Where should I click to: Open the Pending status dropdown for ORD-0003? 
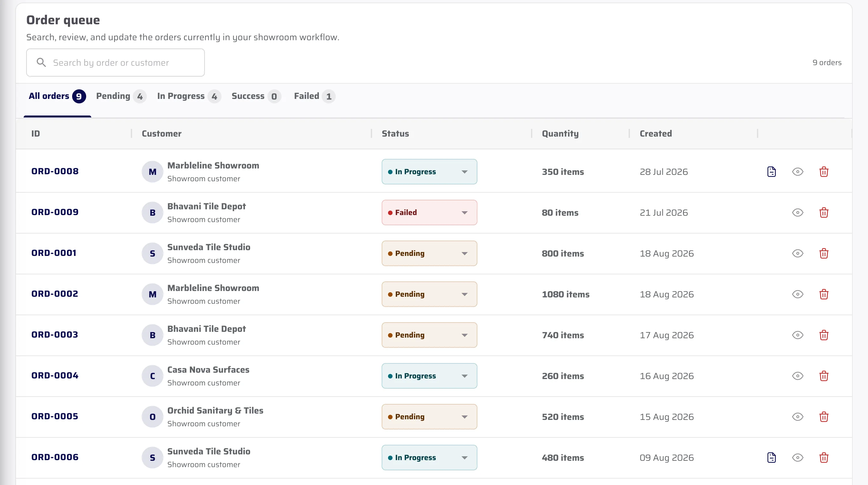(x=429, y=335)
